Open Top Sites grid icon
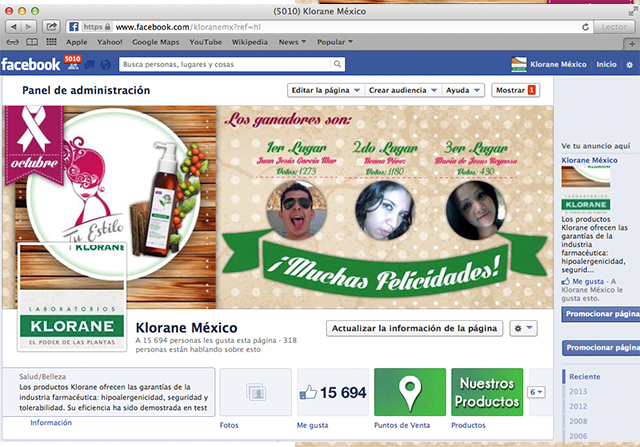Screen dimensions: 640x447 [x=51, y=42]
